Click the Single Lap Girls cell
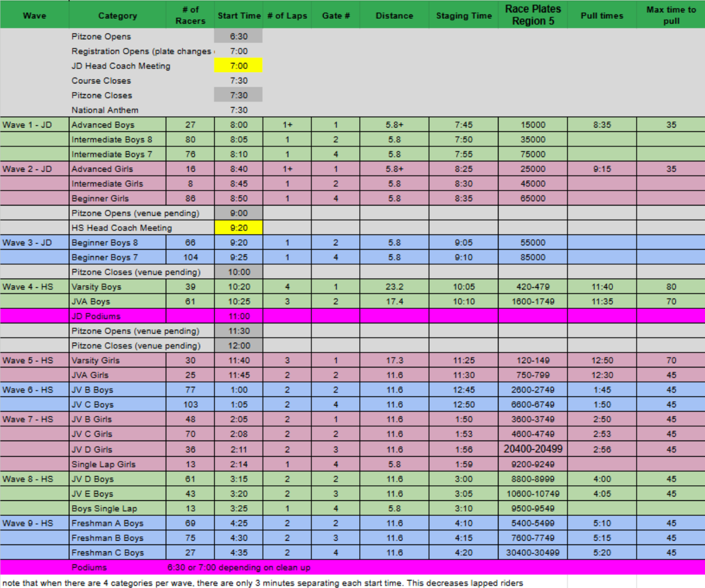The image size is (705, 588). click(118, 464)
